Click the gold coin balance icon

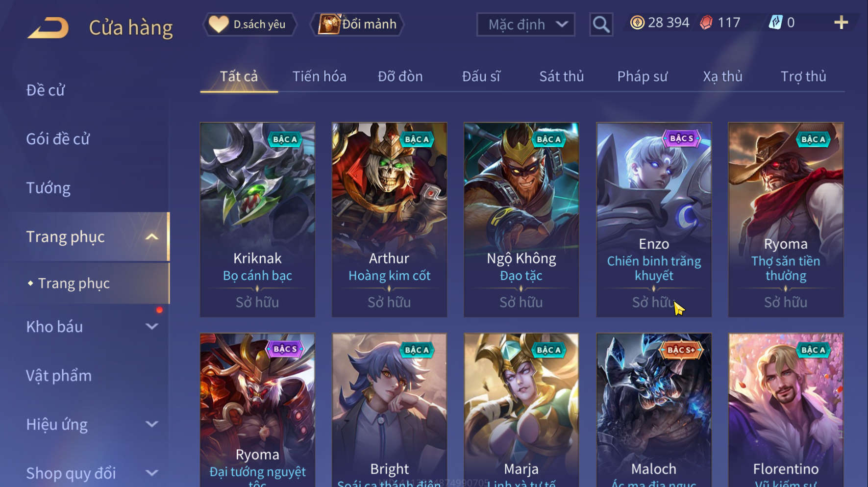tap(637, 23)
